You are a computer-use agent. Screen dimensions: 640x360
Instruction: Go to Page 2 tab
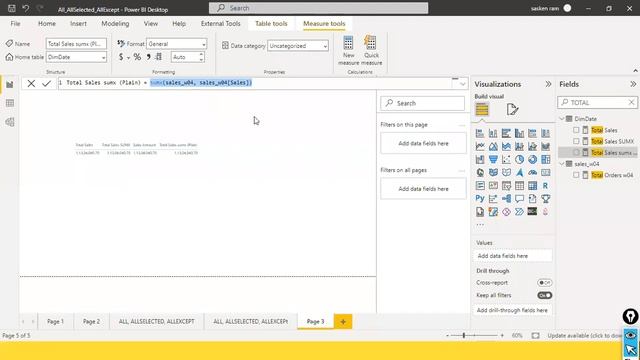91,322
